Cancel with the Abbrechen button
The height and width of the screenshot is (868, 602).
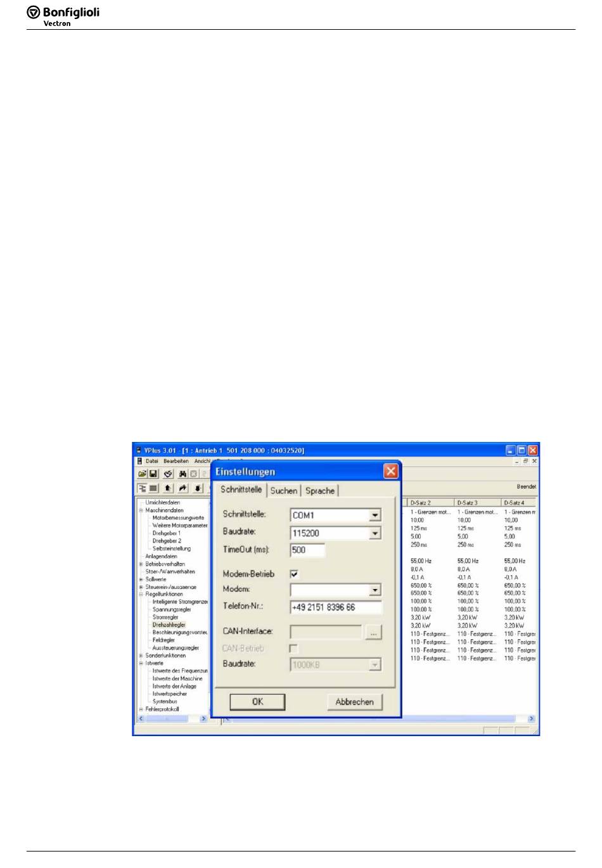(355, 702)
